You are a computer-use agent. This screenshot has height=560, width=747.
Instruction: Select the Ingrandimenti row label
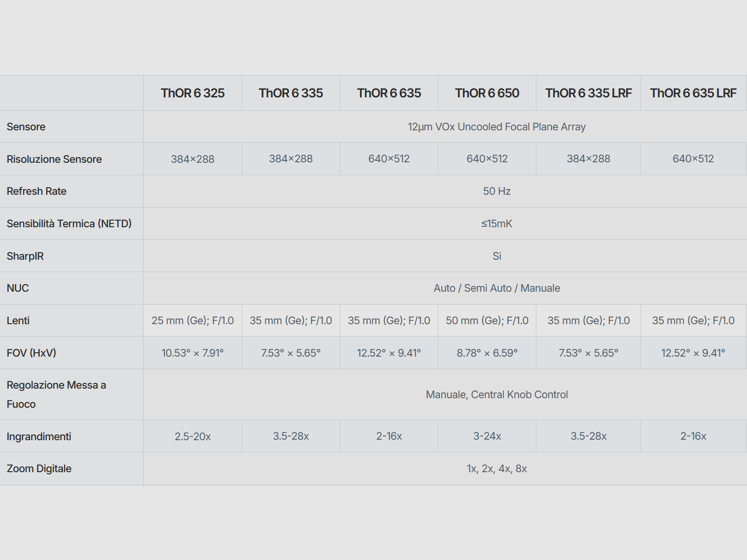(39, 437)
